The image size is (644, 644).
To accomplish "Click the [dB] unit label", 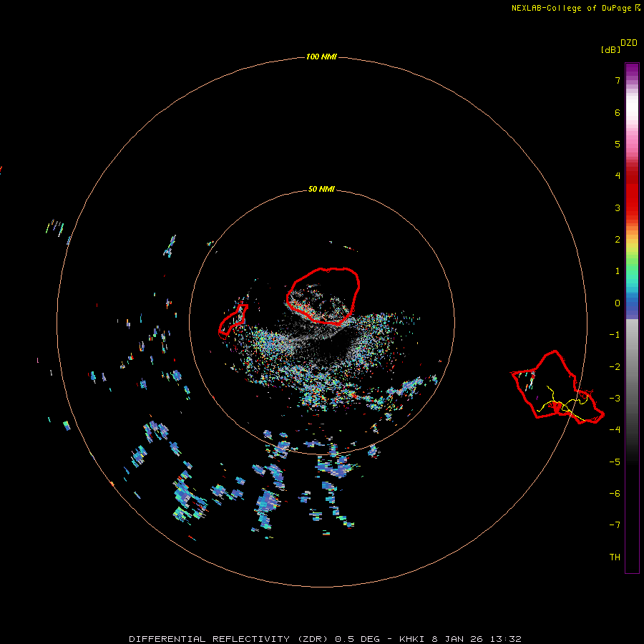I will [610, 49].
